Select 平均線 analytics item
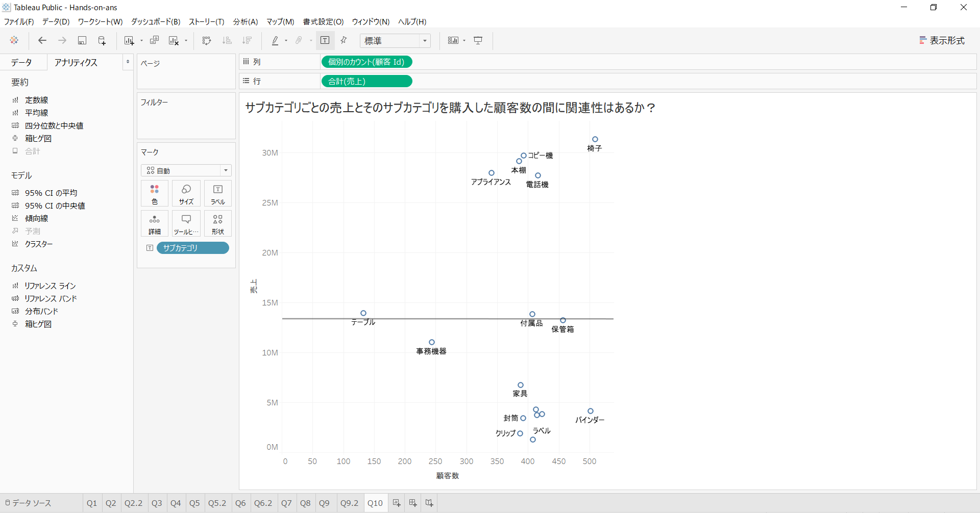980x513 pixels. 37,113
